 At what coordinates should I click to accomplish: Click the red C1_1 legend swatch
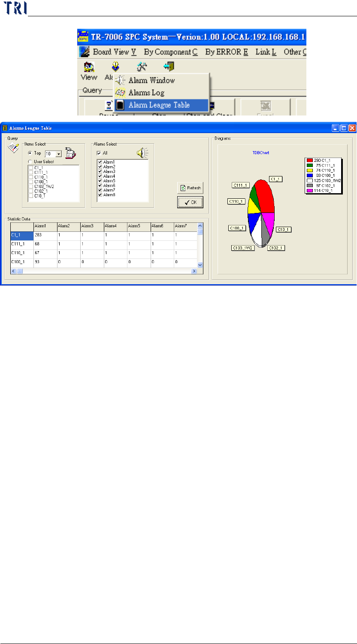309,160
